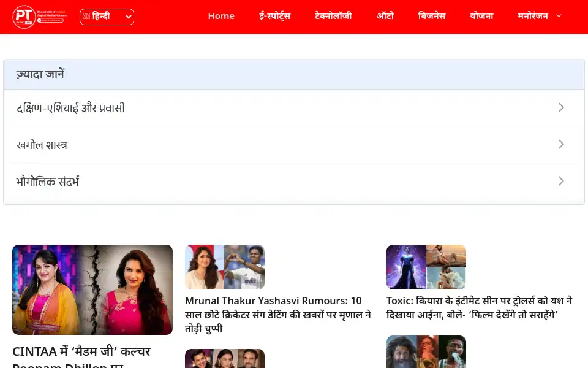Open the टेक्नोलॉजी menu item
The height and width of the screenshot is (368, 588).
point(333,16)
